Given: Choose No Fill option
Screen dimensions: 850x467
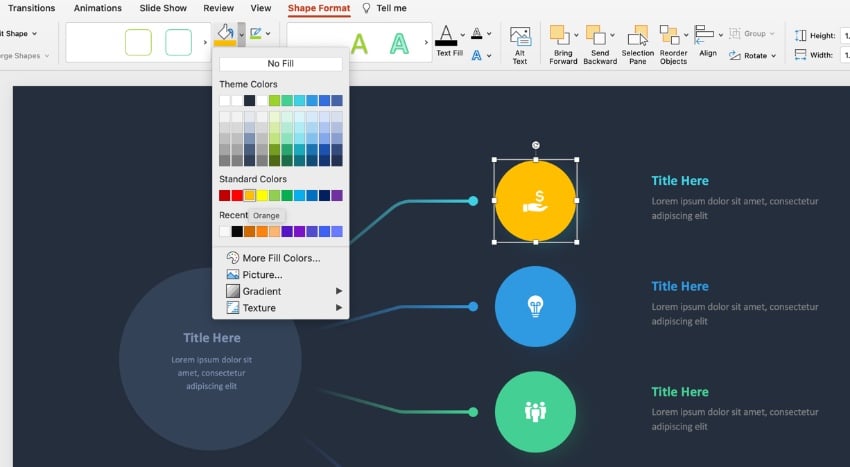Looking at the screenshot, I should click(x=281, y=64).
